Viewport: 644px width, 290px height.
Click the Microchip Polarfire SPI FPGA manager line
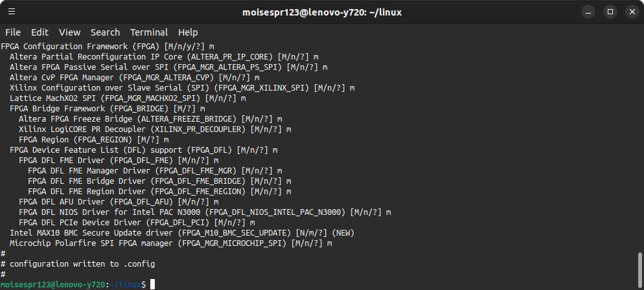[x=171, y=243]
